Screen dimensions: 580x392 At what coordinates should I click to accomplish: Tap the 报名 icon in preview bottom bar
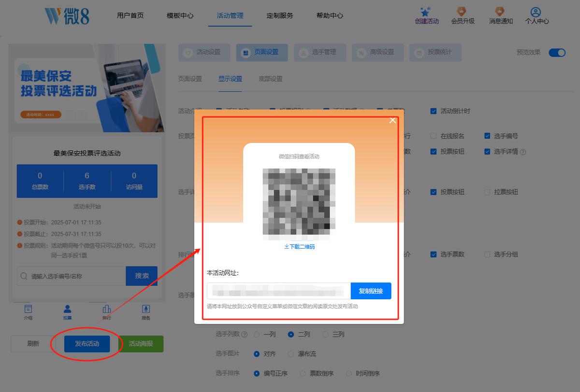click(146, 312)
